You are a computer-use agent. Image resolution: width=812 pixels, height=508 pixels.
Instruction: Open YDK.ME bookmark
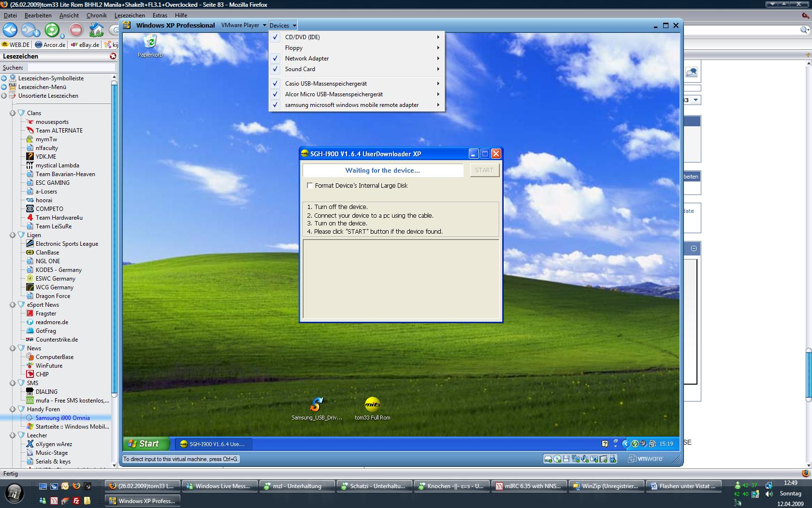[x=45, y=157]
